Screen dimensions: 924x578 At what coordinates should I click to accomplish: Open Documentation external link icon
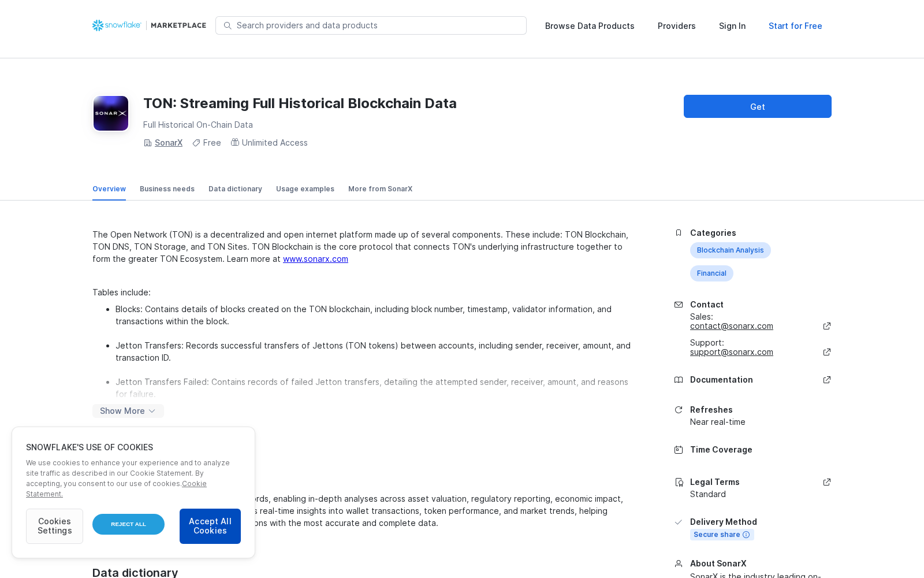click(827, 380)
